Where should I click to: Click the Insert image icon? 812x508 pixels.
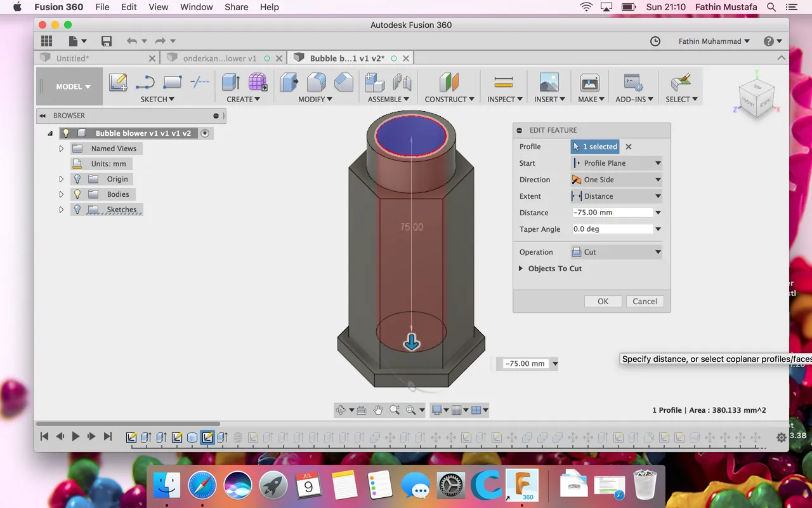click(x=549, y=82)
